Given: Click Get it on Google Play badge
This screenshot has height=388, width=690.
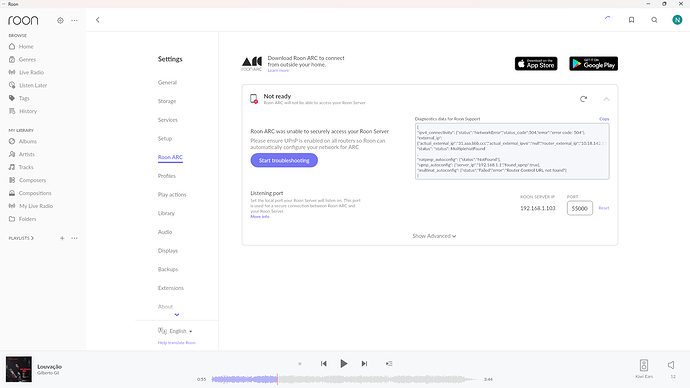Looking at the screenshot, I should pyautogui.click(x=593, y=64).
